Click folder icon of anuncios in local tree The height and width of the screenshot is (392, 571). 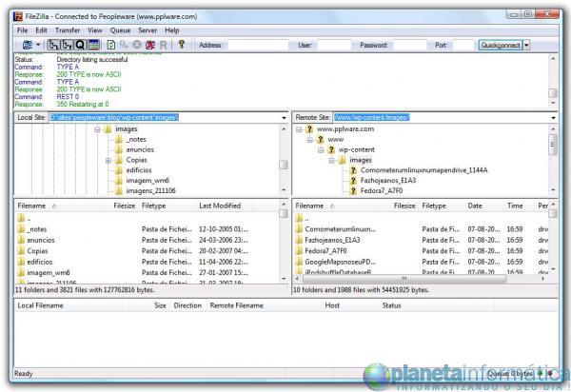pos(119,149)
